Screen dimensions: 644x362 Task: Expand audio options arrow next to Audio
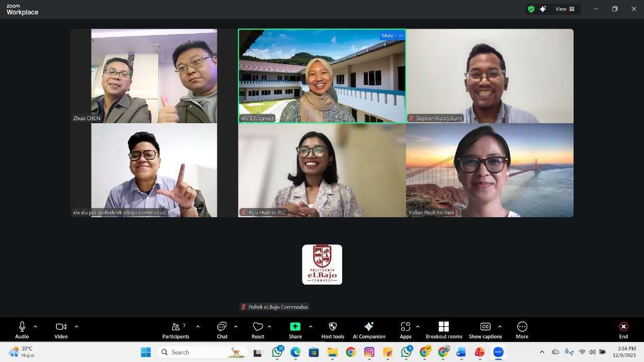point(35,327)
